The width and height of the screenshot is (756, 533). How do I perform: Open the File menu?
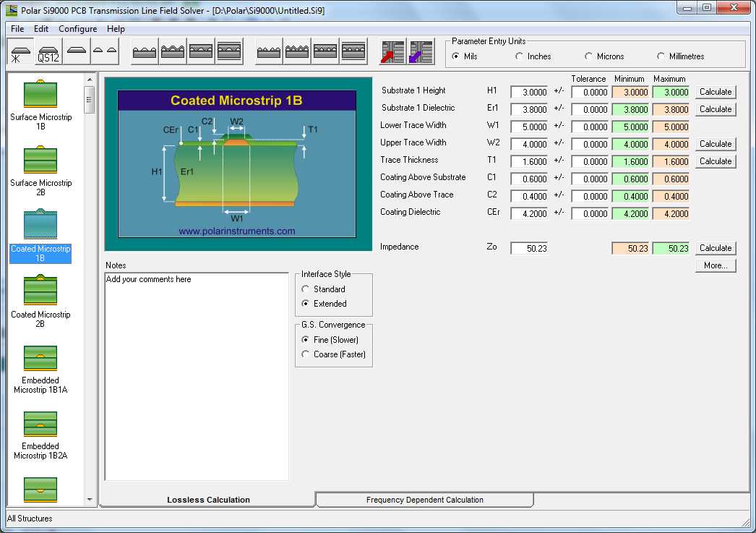17,28
